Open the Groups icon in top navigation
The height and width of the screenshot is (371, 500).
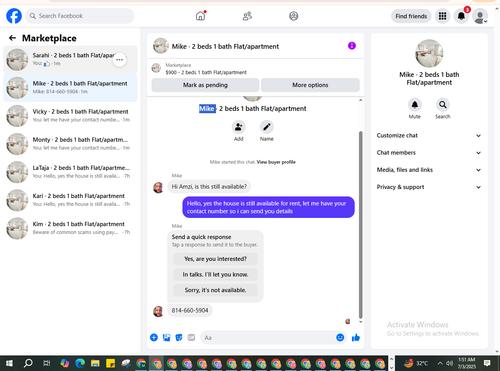point(294,16)
